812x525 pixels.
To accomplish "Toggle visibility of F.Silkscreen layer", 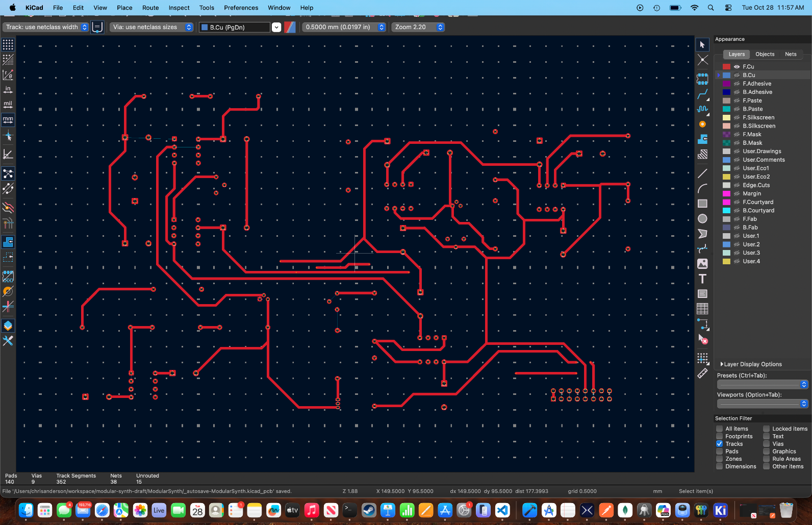I will pyautogui.click(x=737, y=117).
